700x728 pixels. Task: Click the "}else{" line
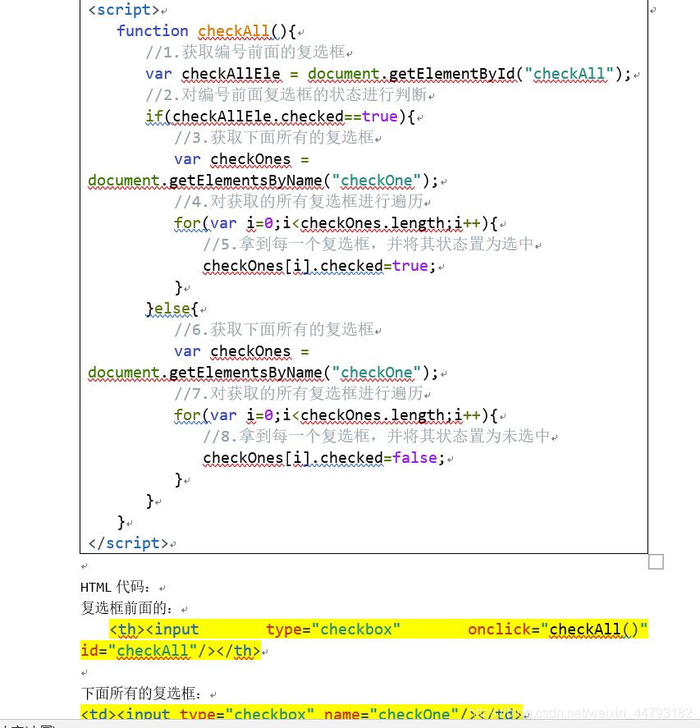tap(172, 309)
